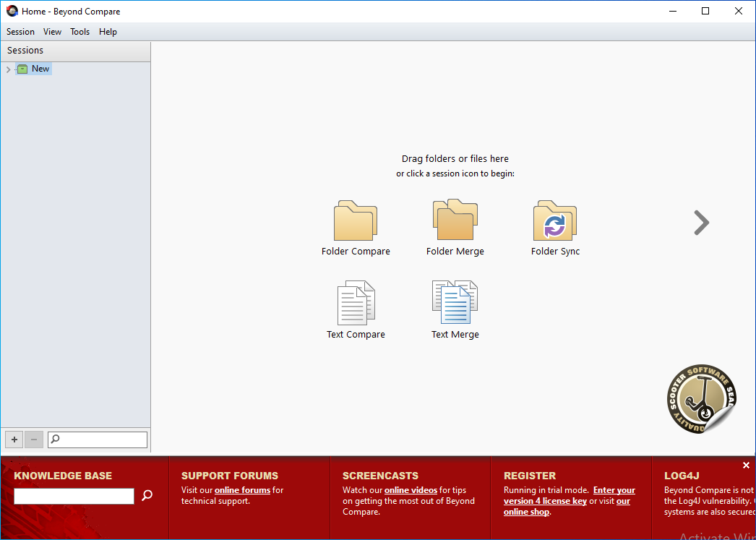This screenshot has height=540, width=756.
Task: Click the Scooter Software seal logo
Action: pos(700,399)
